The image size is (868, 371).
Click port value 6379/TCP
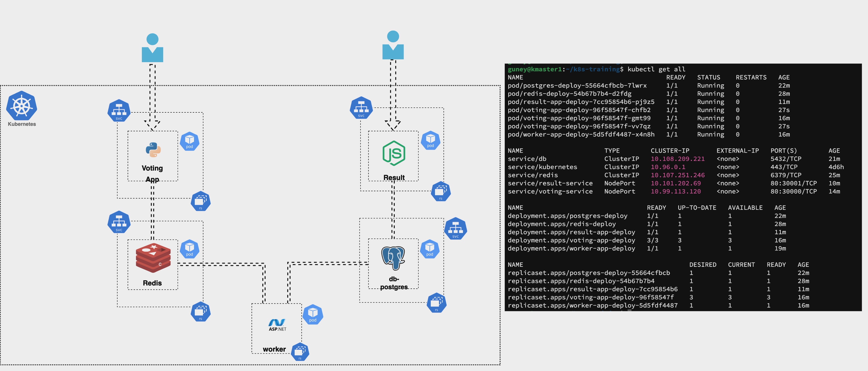tap(786, 175)
